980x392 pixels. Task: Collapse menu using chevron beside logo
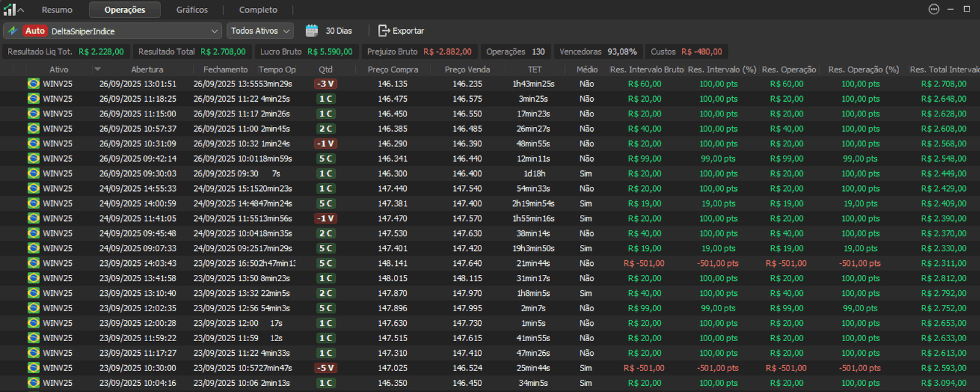coord(21,10)
